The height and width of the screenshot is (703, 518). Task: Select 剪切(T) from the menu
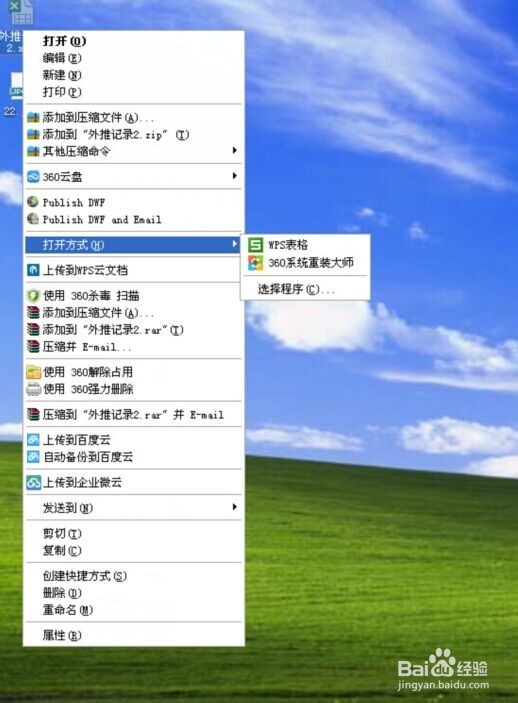(x=134, y=534)
